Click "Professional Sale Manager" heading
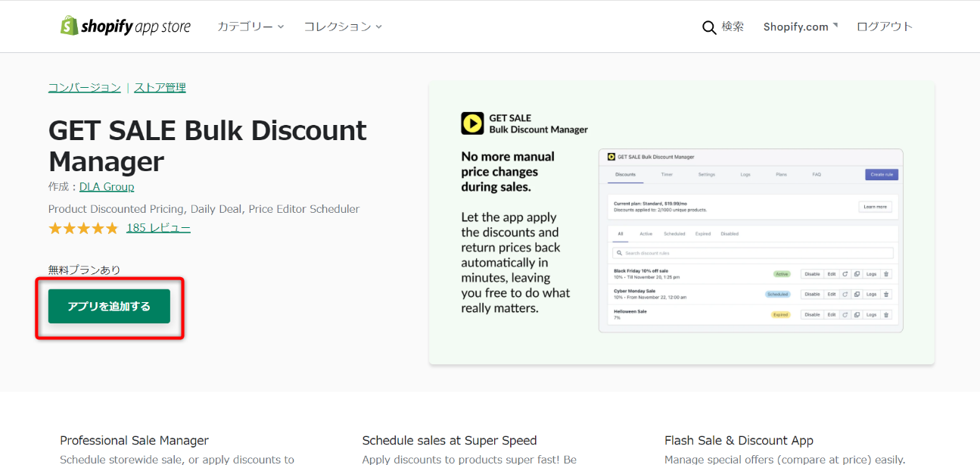The image size is (980, 465). pos(134,440)
